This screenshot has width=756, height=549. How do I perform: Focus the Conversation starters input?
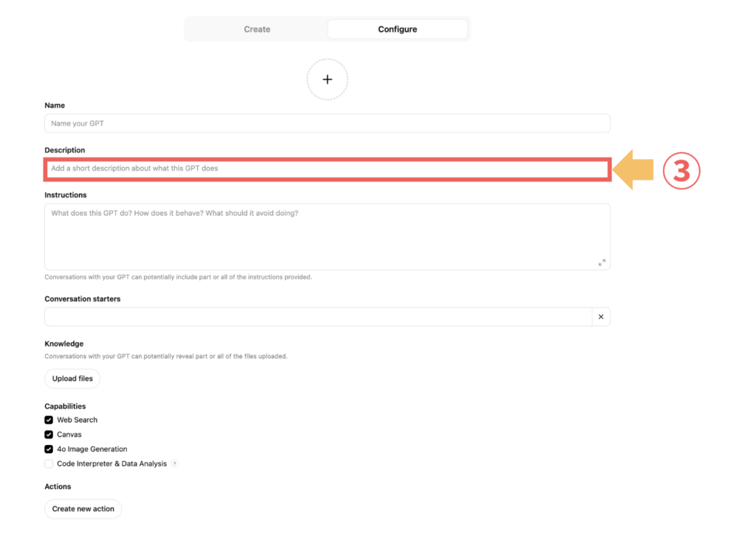click(x=318, y=317)
